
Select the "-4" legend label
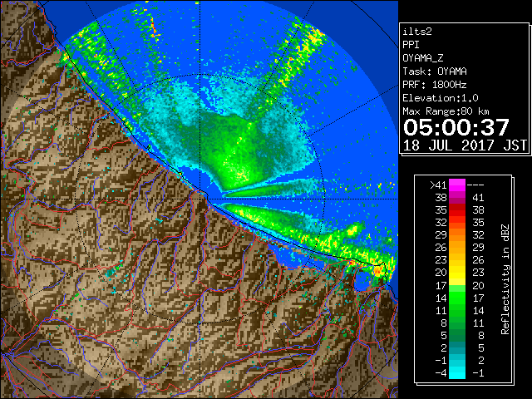click(441, 373)
